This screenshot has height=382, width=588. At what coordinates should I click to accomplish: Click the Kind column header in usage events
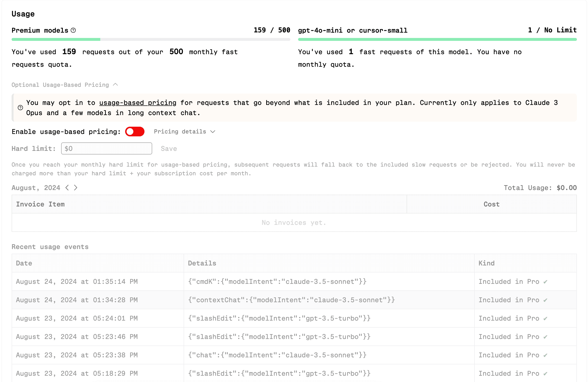click(x=486, y=263)
